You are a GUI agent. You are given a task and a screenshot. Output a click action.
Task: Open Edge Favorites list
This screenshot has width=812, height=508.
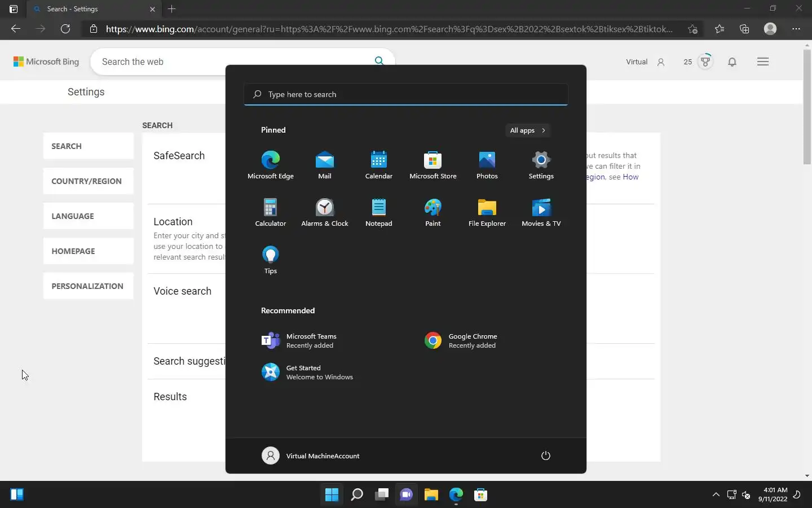coord(720,29)
